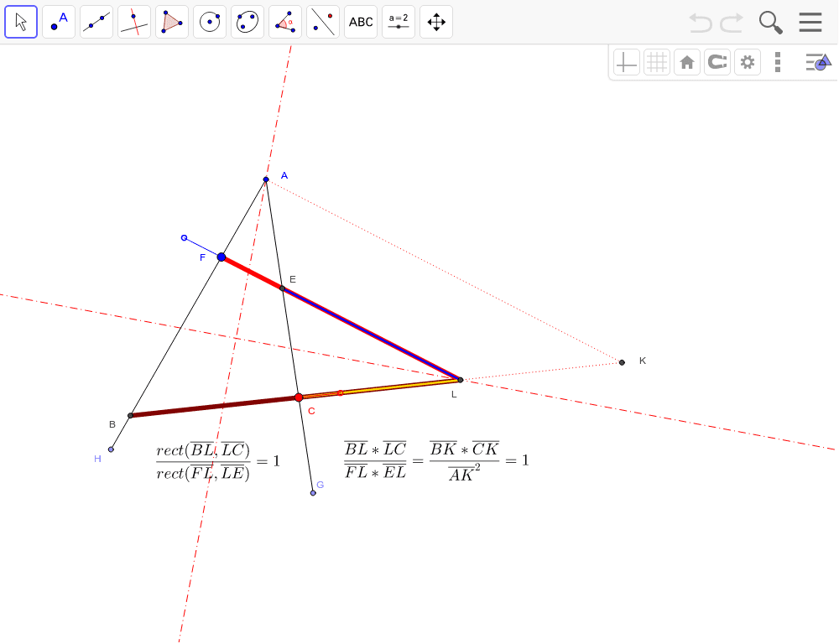This screenshot has height=644, width=839.
Task: Click the label A
Action: pos(284,175)
